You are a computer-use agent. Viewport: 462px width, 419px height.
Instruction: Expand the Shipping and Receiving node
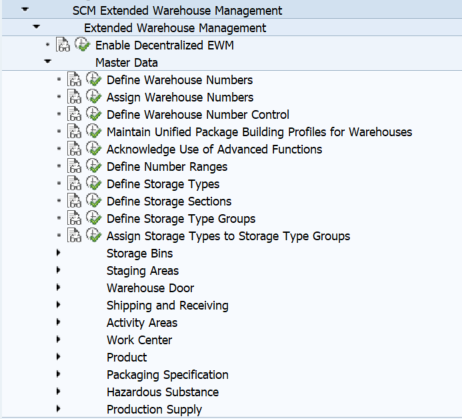[x=58, y=305]
